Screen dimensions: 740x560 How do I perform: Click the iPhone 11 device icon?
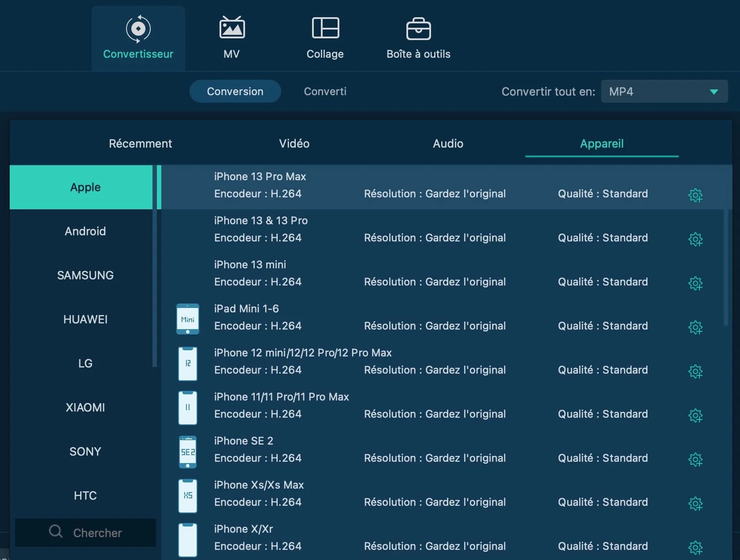(x=188, y=408)
